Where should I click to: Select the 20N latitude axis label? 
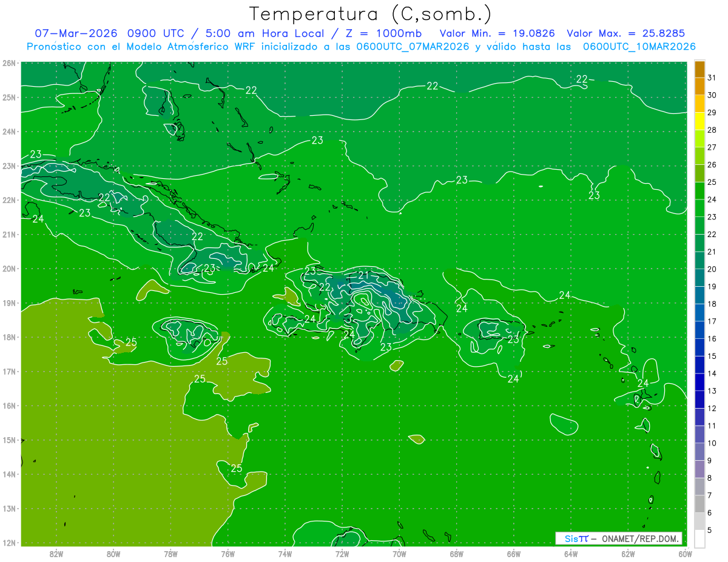click(9, 269)
